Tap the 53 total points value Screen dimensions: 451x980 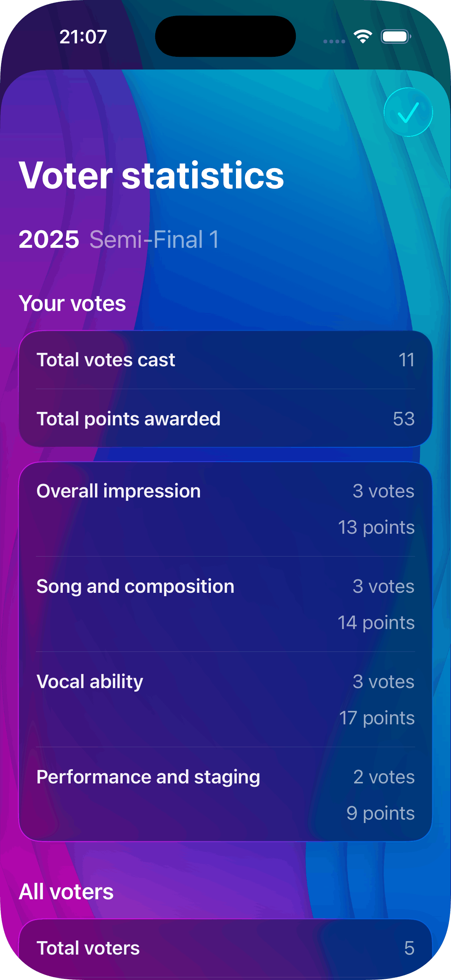point(404,419)
